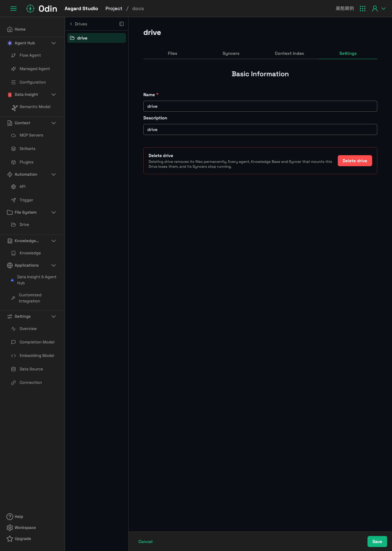Screen dimensions: 392x551
Task: Select the drive Settings tab
Action: point(348,53)
